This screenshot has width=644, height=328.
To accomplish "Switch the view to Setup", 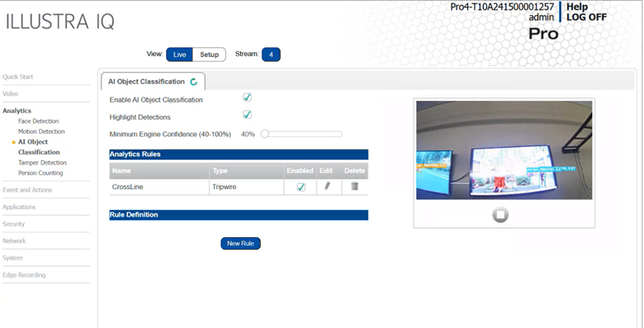I will point(209,55).
